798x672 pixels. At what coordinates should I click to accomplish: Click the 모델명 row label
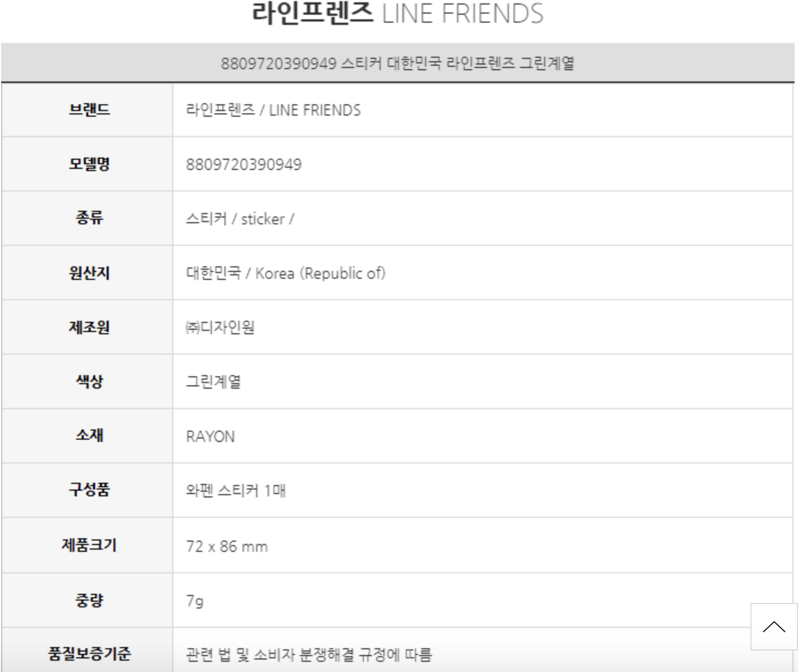tap(89, 164)
